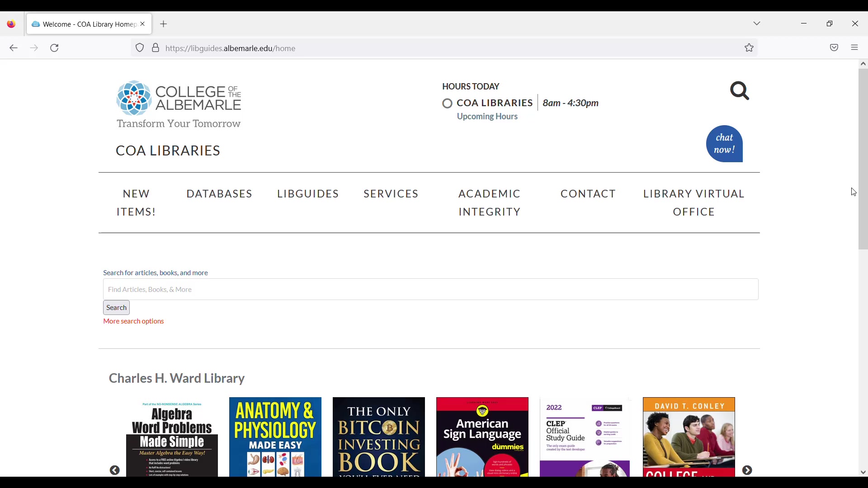
Task: Open the Databases menu item
Action: click(x=220, y=194)
